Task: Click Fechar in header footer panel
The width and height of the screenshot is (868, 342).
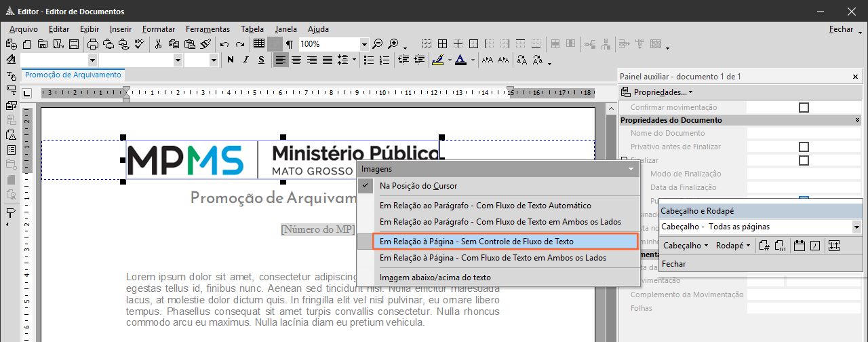Action: click(x=673, y=264)
